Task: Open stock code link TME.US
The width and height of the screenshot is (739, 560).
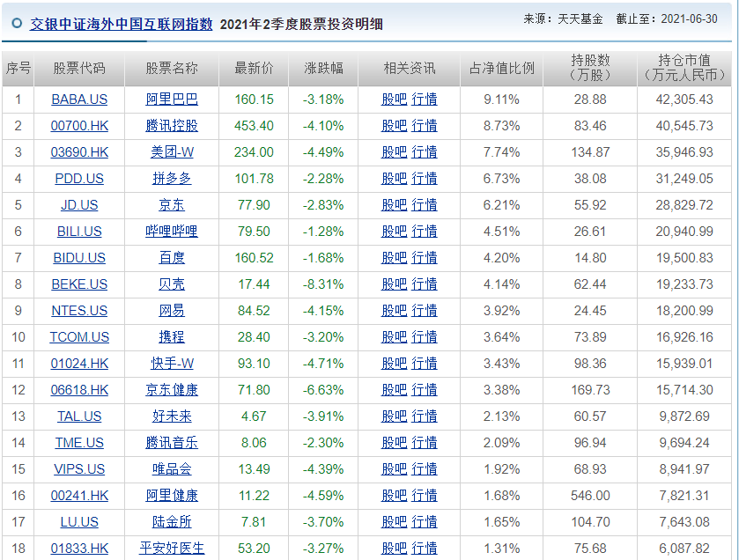Action: 79,442
